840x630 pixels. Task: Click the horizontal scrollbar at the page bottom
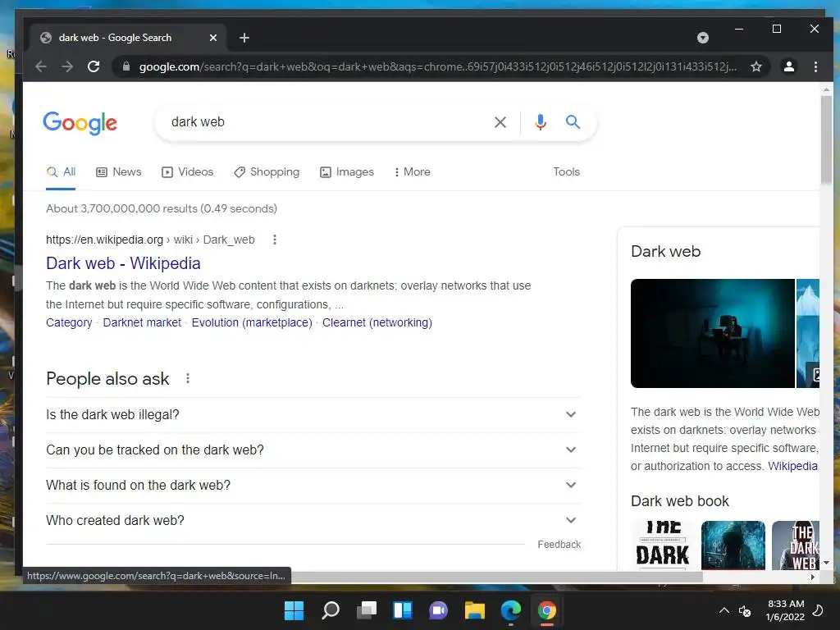pos(496,577)
